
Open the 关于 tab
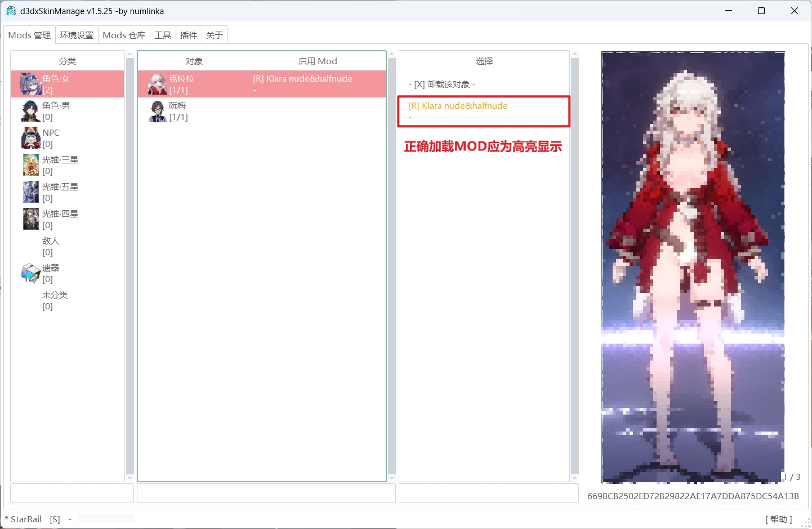click(215, 35)
